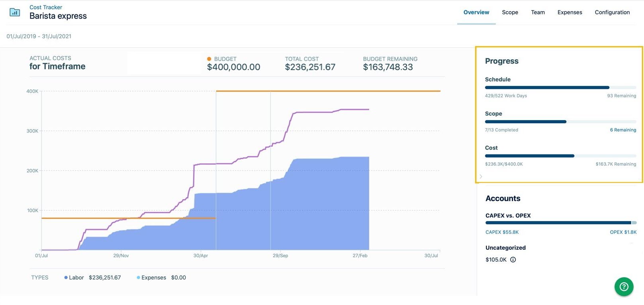Click the CAPEX $55.8K link
This screenshot has height=305, width=644.
(502, 232)
